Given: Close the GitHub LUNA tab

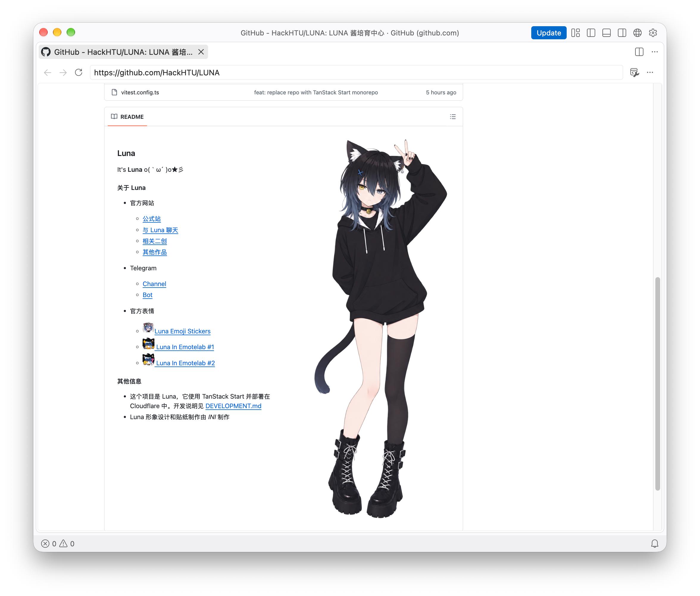Looking at the screenshot, I should (201, 52).
